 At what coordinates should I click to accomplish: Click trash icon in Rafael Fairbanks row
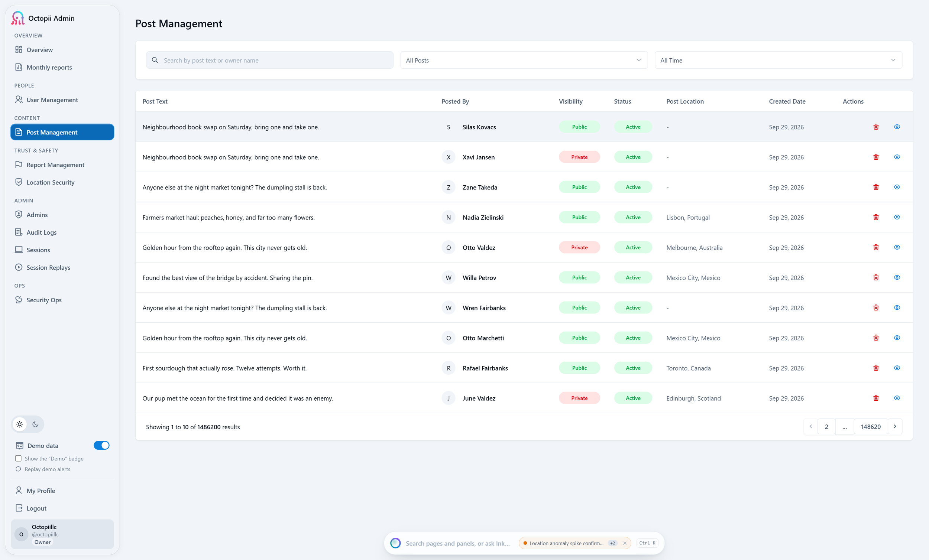point(876,368)
